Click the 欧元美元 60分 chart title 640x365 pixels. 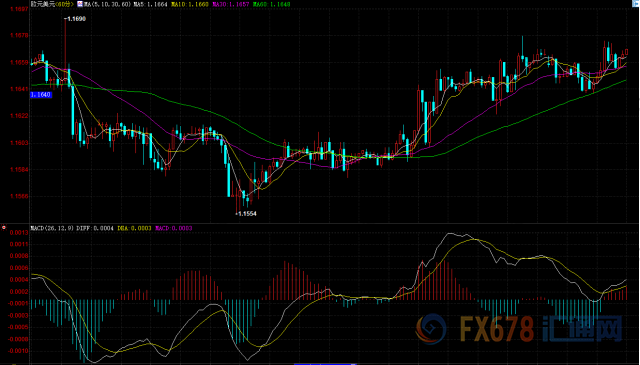(52, 4)
